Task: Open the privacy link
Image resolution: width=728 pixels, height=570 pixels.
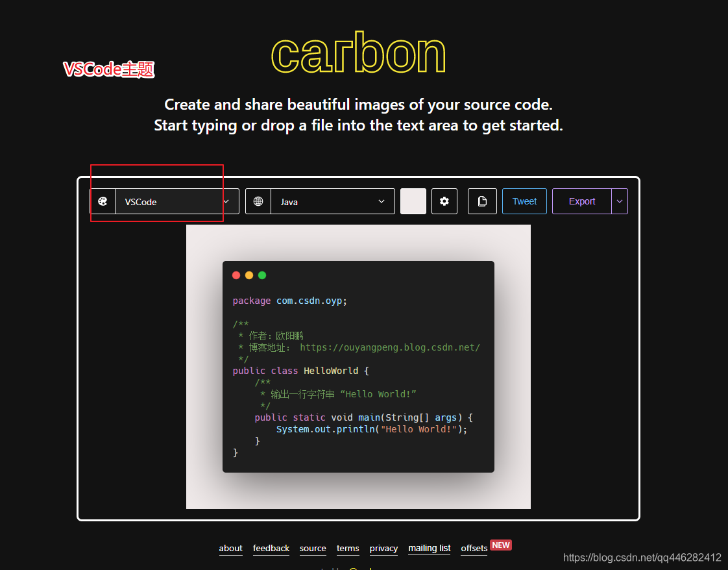Action: click(383, 549)
